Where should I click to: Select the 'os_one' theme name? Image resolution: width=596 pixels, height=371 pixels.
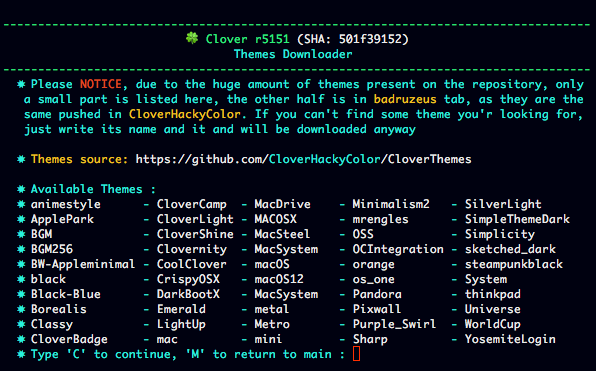click(x=374, y=279)
